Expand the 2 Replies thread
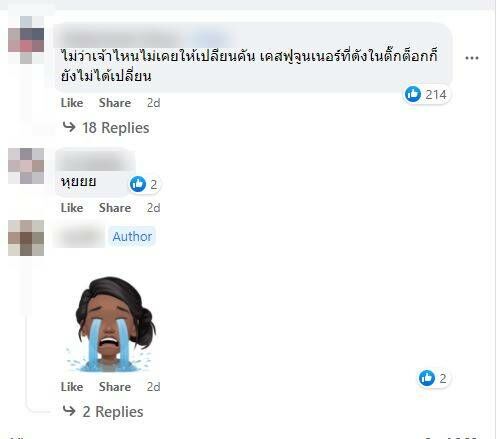 click(x=113, y=412)
